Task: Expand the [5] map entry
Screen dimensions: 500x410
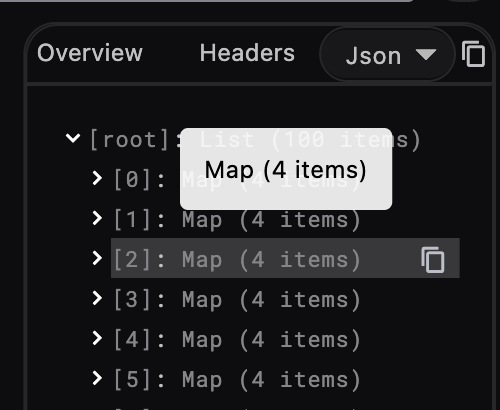Action: [97, 378]
